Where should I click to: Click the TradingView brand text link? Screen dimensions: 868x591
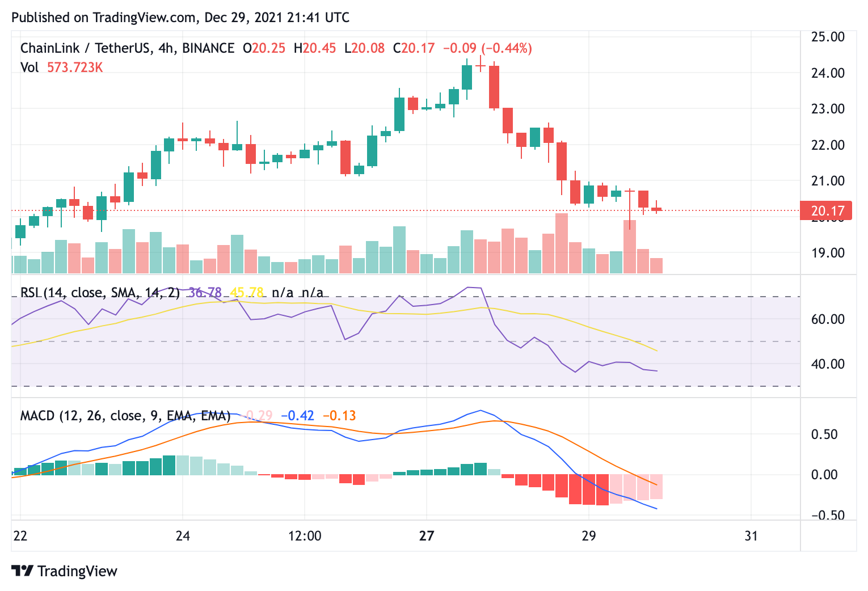pos(77,571)
